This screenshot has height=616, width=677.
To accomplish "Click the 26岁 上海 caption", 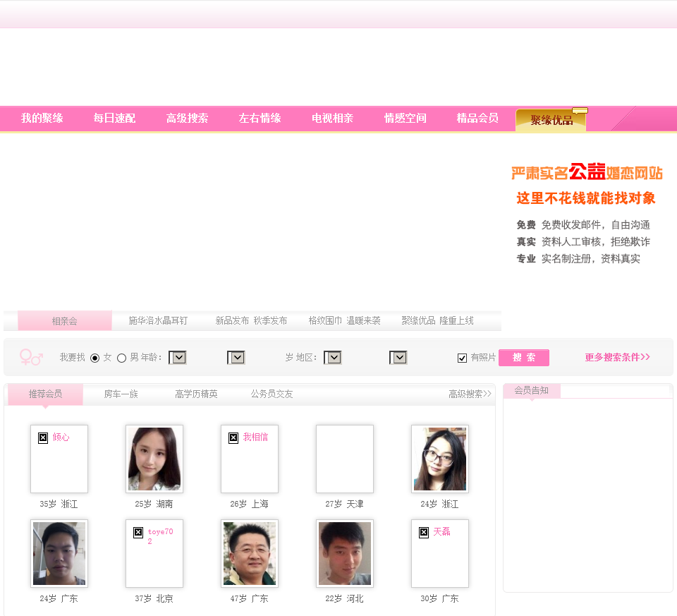I will coord(249,504).
